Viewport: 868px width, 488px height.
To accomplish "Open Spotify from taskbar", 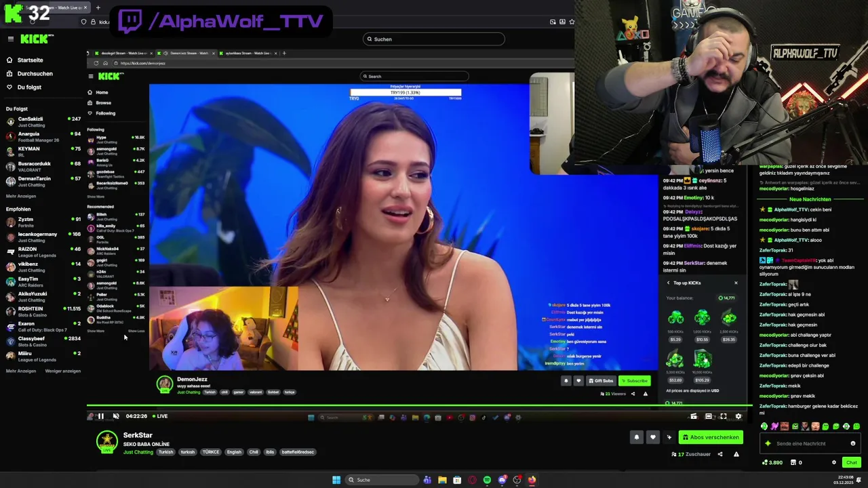I will pyautogui.click(x=487, y=480).
